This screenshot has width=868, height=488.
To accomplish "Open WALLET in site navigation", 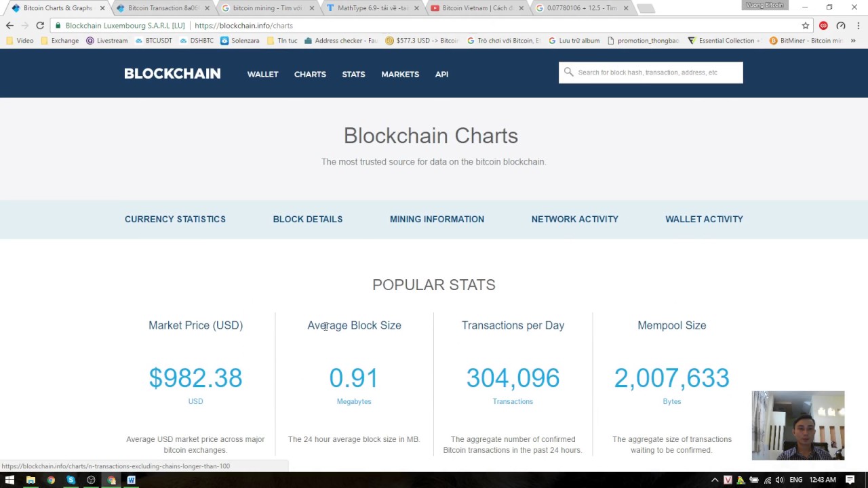I will click(x=262, y=74).
